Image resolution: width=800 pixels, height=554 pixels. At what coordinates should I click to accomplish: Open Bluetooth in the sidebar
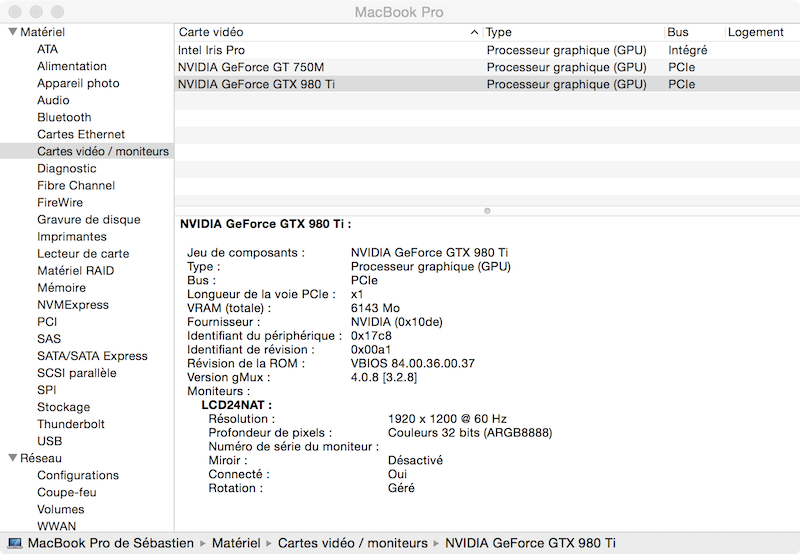click(64, 117)
